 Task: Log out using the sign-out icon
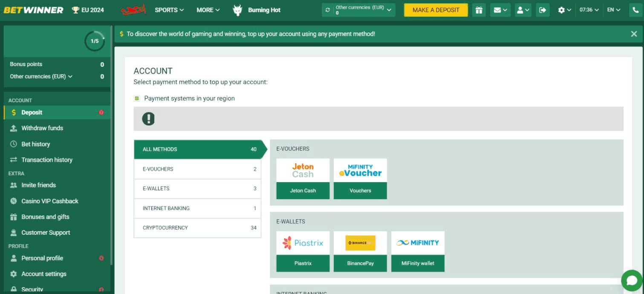pos(543,10)
